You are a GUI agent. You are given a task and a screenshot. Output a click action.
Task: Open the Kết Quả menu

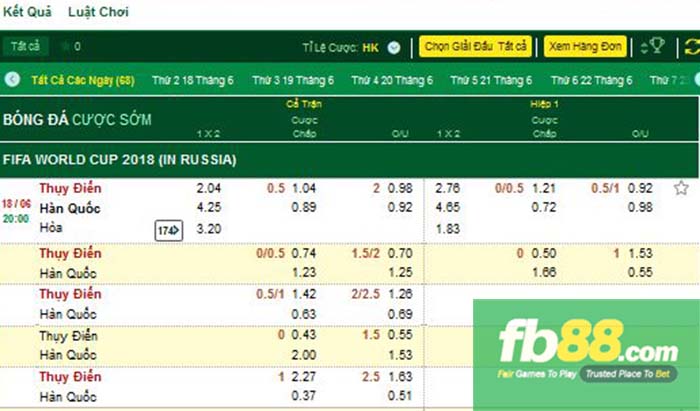tap(27, 13)
